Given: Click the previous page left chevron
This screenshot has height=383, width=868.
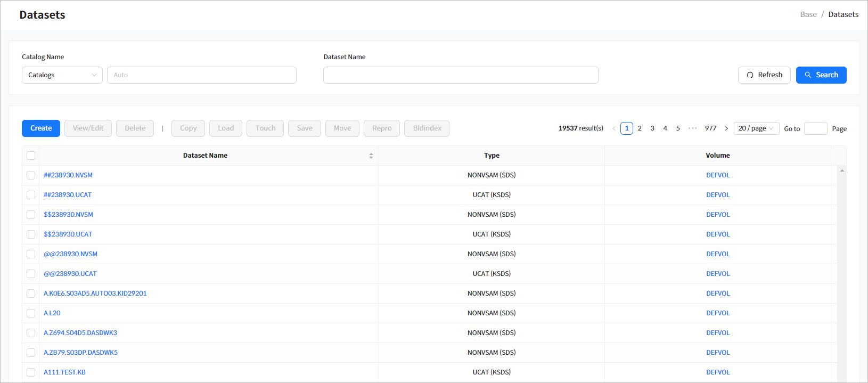Looking at the screenshot, I should (x=613, y=128).
